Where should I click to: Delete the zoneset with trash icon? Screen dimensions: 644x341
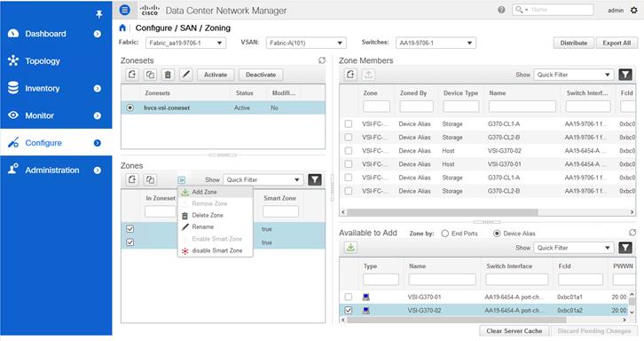(x=168, y=75)
